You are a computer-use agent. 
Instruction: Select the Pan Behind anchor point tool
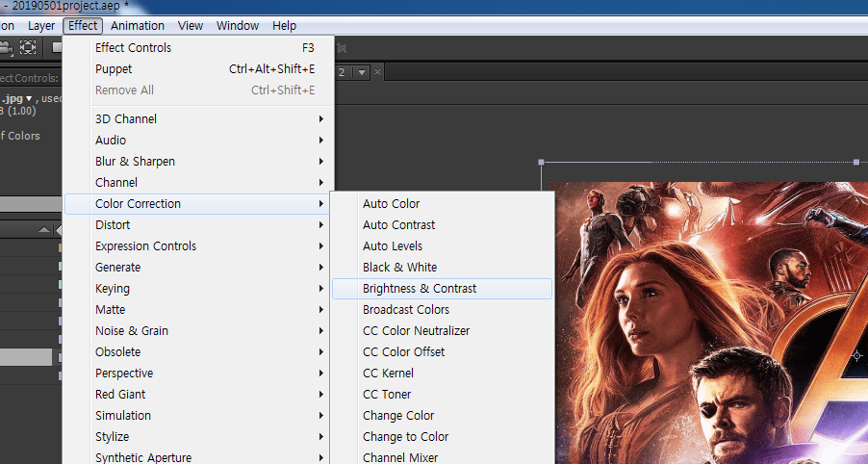click(x=28, y=47)
